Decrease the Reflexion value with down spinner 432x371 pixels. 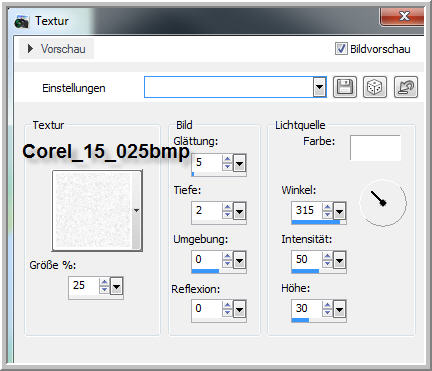pos(227,313)
